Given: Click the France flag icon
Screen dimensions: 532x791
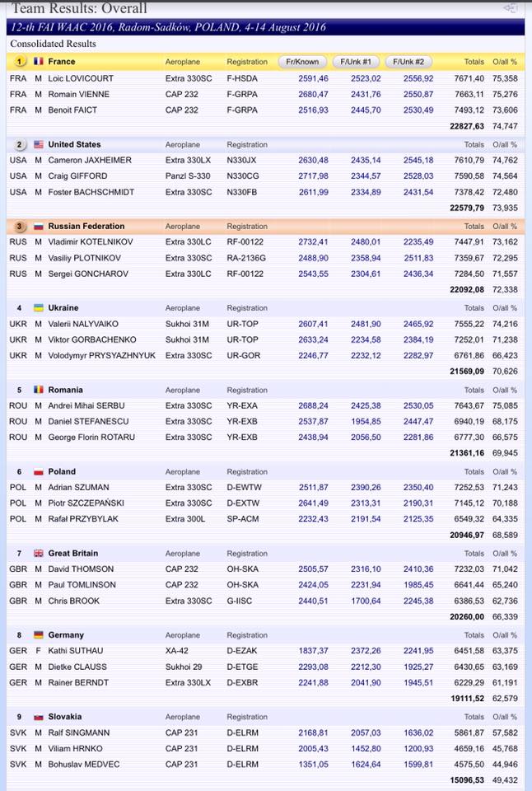Looking at the screenshot, I should click(38, 62).
